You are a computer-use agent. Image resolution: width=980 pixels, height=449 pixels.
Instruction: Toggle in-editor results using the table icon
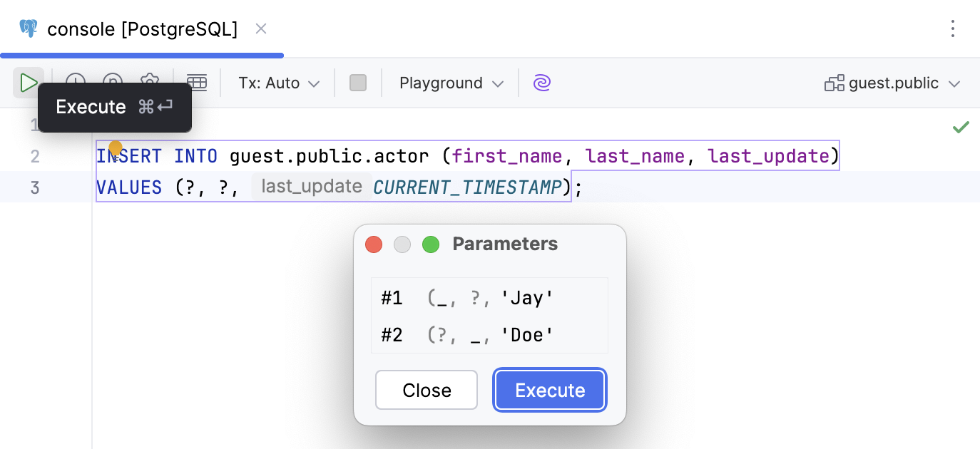[x=197, y=82]
